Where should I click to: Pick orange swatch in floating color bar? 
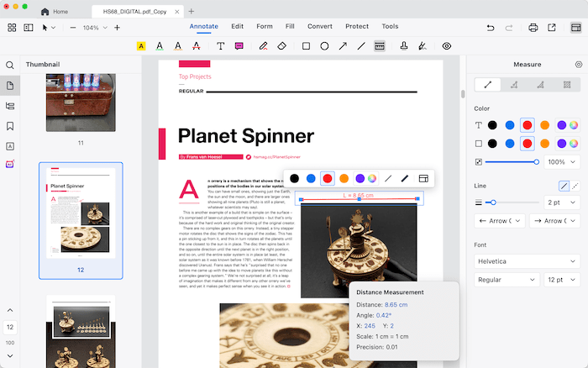click(x=344, y=178)
